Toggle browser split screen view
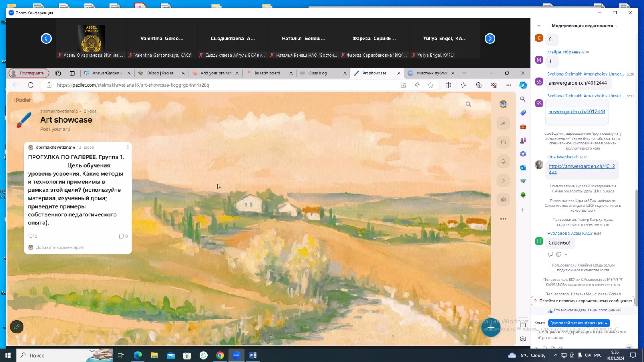The image size is (644, 362). [x=448, y=85]
